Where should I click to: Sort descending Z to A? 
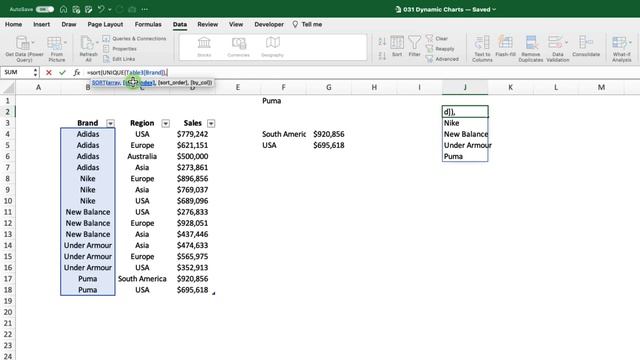coord(382,56)
